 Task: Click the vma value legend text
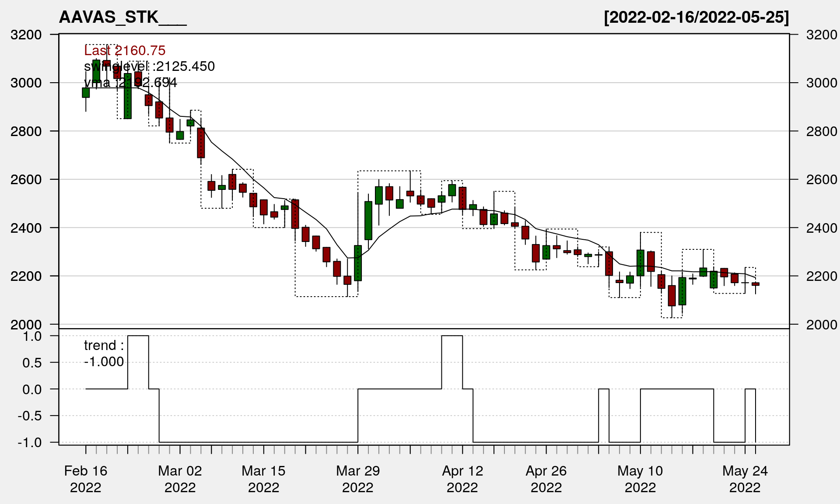click(130, 82)
